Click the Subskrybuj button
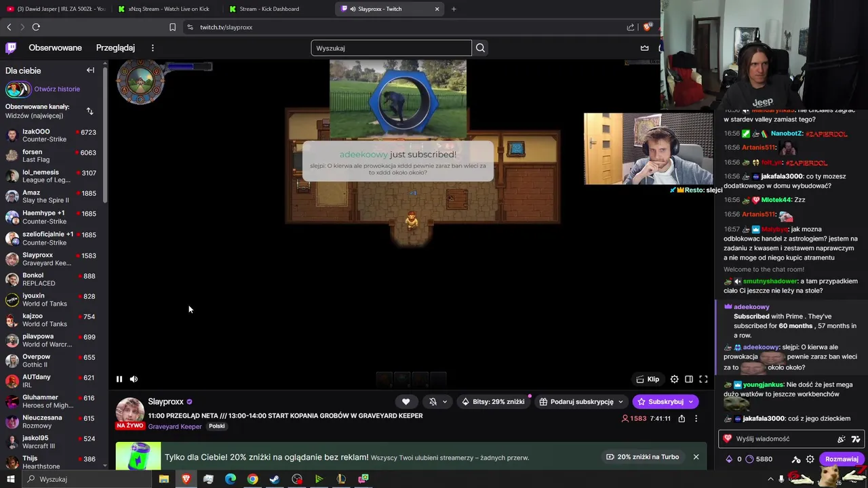 point(665,401)
